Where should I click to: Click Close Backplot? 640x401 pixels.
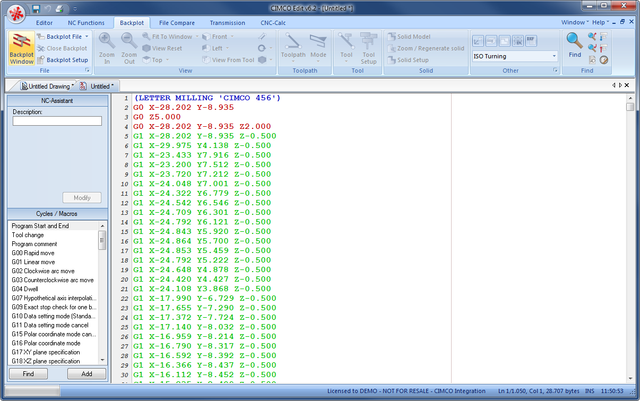62,48
